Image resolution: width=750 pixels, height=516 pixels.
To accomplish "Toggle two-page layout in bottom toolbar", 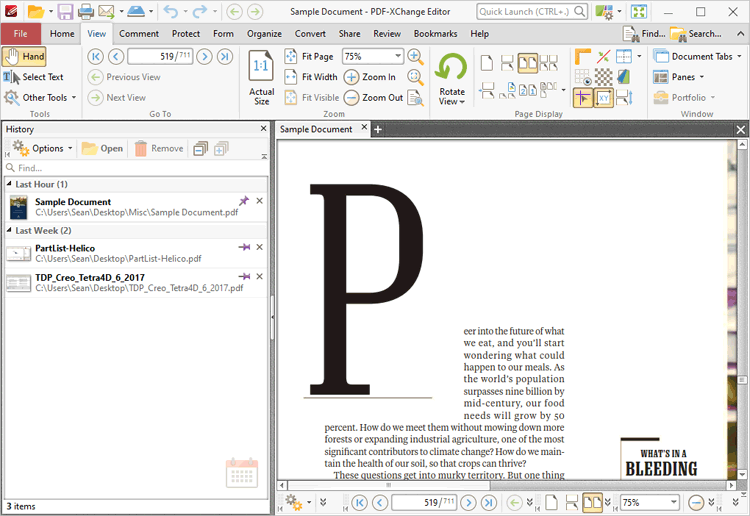I will pos(592,502).
